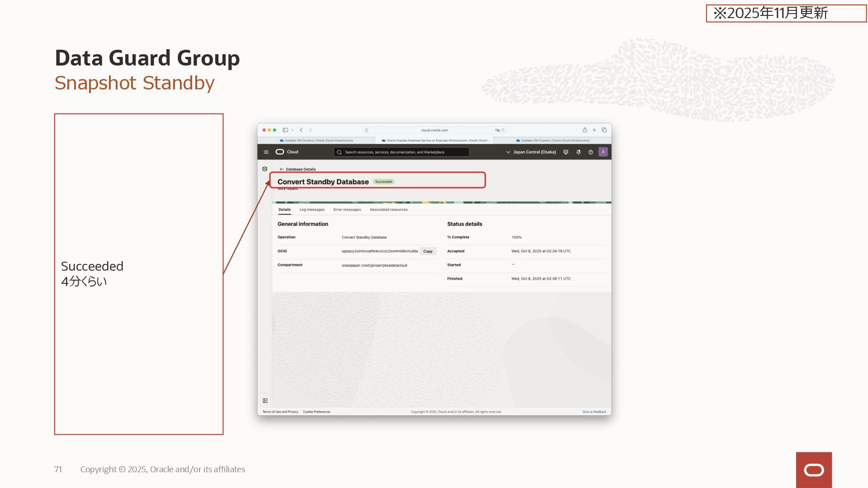Click the search resources input field
The image size is (868, 488).
click(401, 152)
